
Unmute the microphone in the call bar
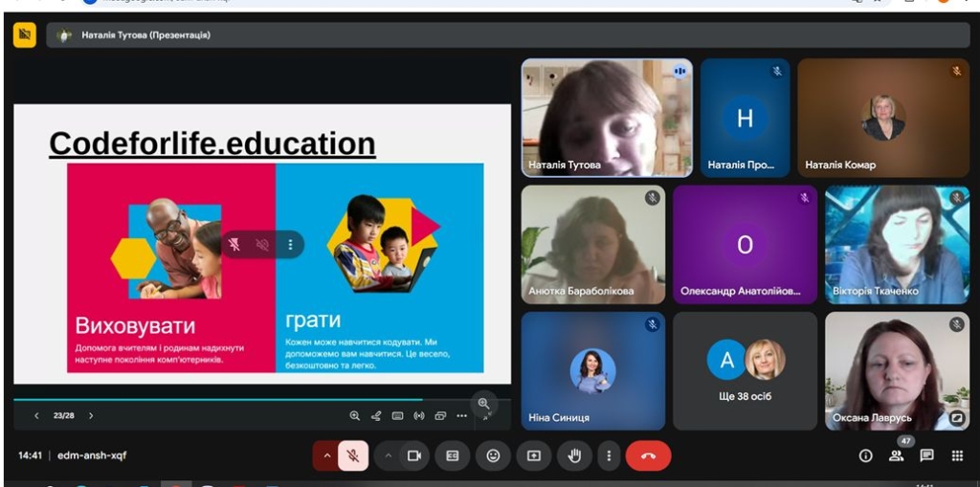(352, 455)
